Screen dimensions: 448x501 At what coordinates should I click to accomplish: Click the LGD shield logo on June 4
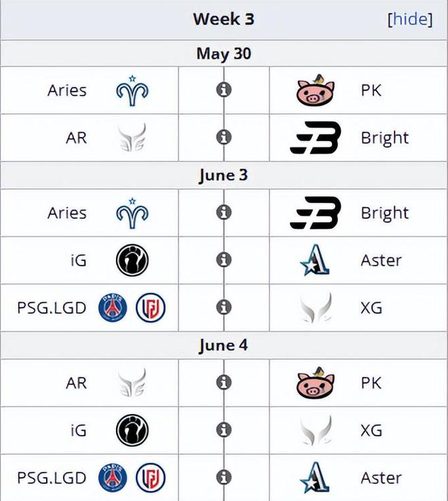[x=151, y=478]
